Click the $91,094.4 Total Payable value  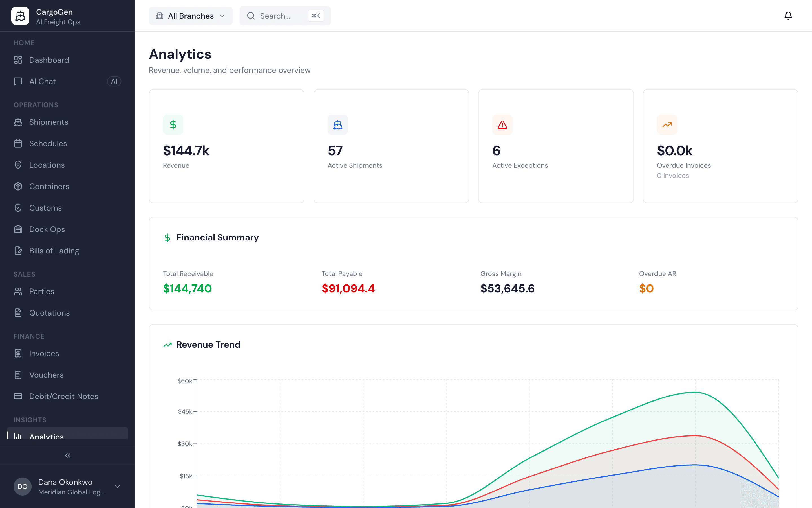tap(348, 288)
